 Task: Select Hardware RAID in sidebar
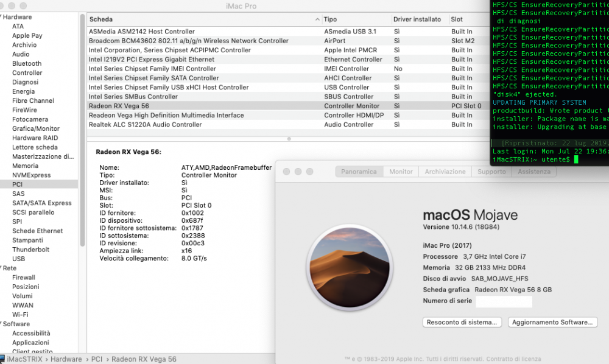[x=35, y=138]
